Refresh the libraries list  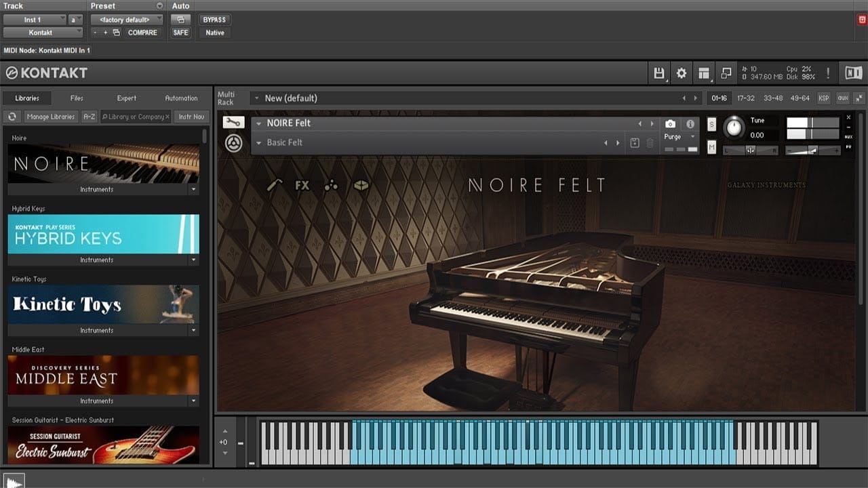(x=12, y=117)
